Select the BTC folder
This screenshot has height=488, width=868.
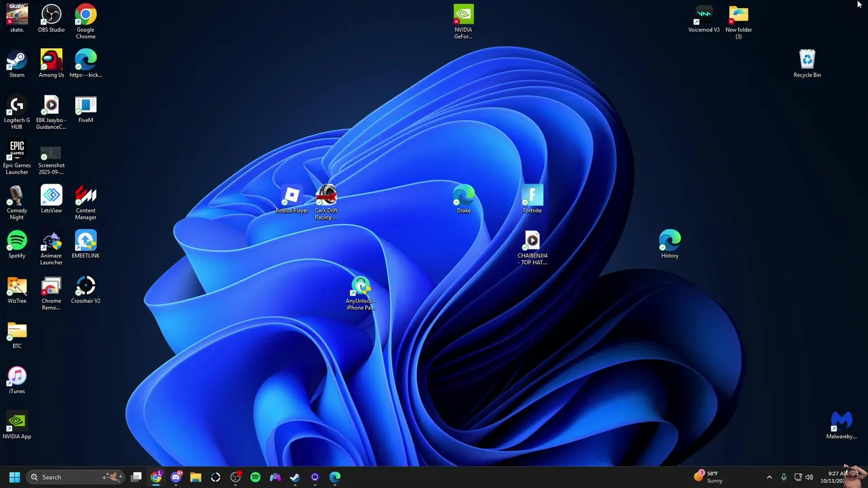tap(17, 335)
